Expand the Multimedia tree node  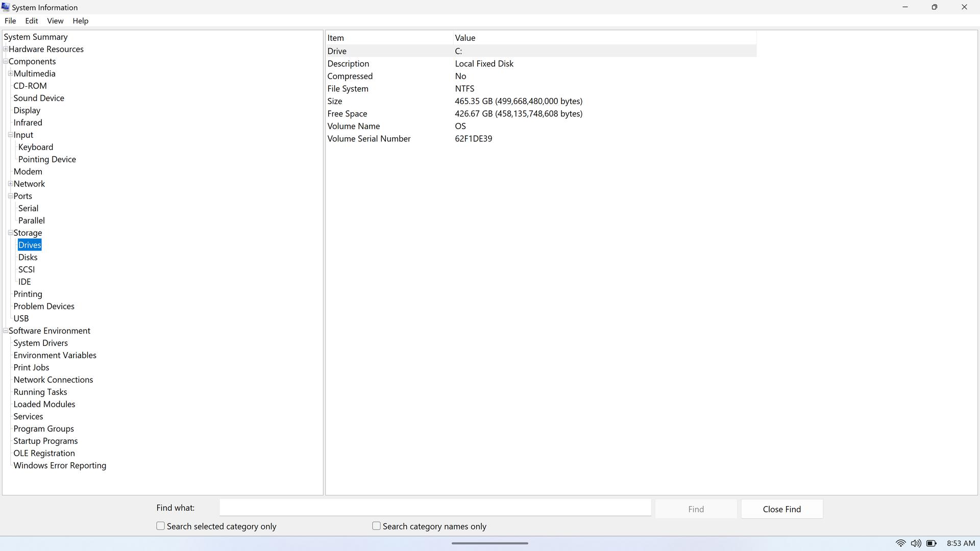10,73
